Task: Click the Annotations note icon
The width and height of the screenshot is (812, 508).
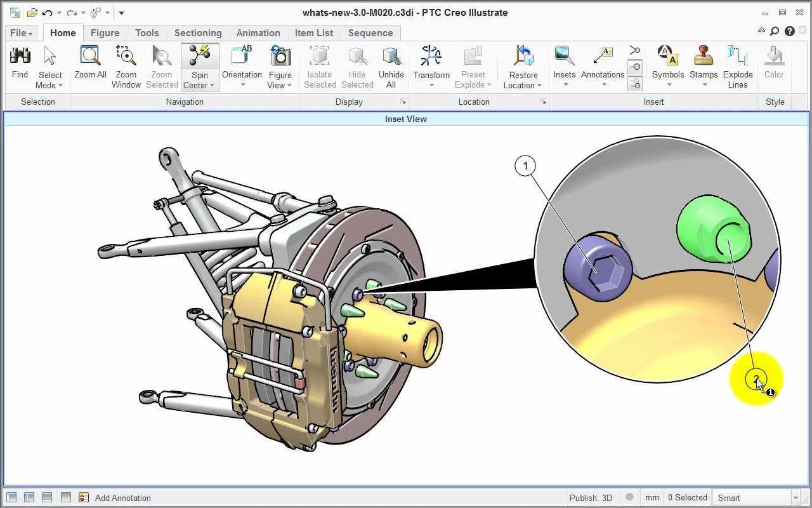Action: pos(603,56)
